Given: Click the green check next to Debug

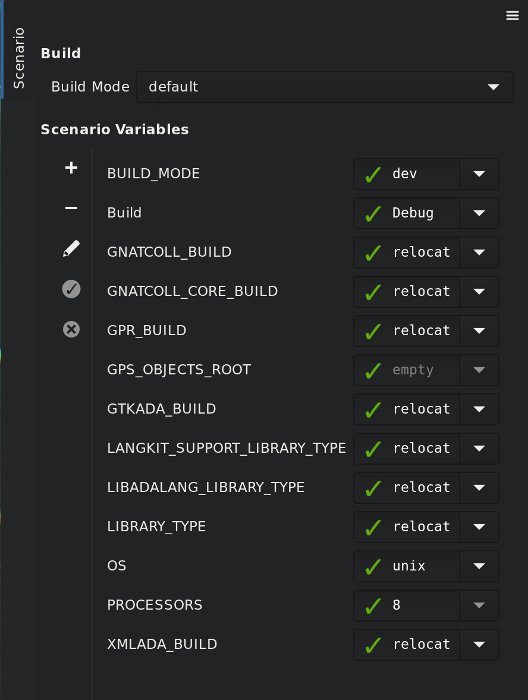Looking at the screenshot, I should (373, 213).
